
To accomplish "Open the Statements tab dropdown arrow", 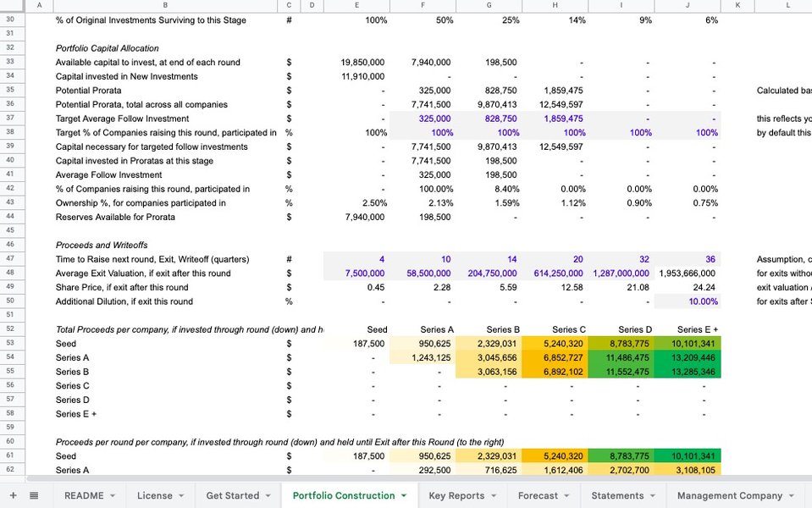I will (653, 495).
